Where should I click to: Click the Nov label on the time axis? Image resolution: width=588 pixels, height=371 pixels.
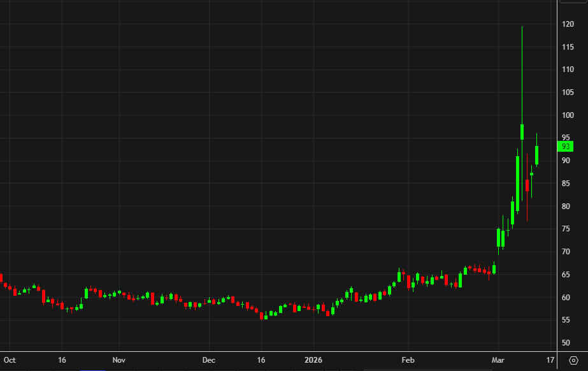pyautogui.click(x=118, y=360)
